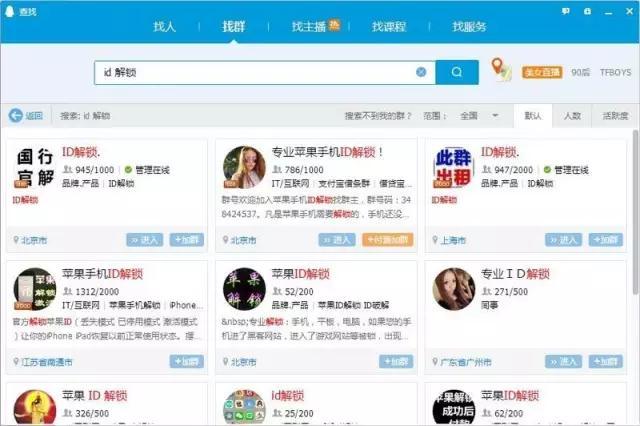
Task: Click the 搜索不到我的群？ link
Action: click(x=378, y=116)
